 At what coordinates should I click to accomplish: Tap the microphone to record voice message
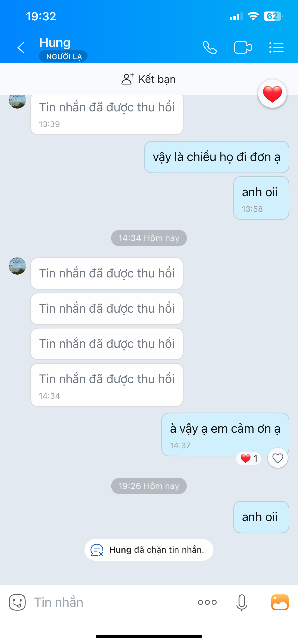pyautogui.click(x=242, y=603)
